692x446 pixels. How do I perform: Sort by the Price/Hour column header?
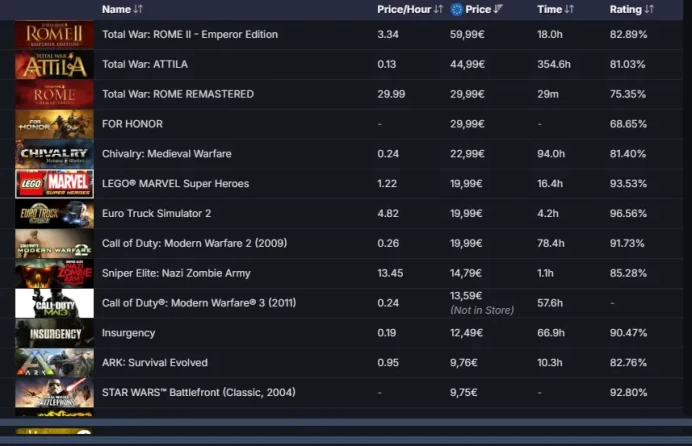point(410,9)
